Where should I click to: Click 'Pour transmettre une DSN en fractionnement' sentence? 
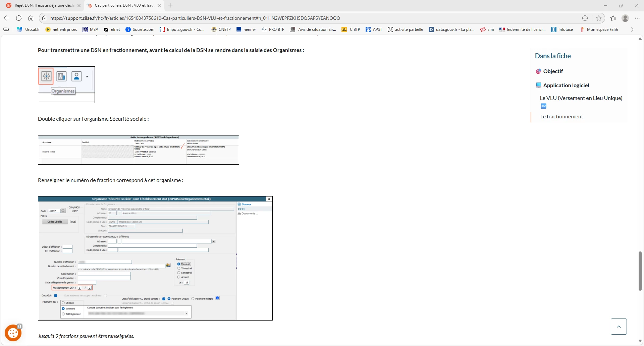click(171, 50)
